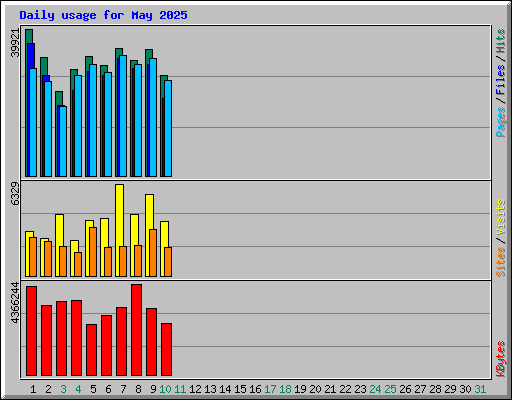Click the red KBytes bar for day 9

(151, 342)
